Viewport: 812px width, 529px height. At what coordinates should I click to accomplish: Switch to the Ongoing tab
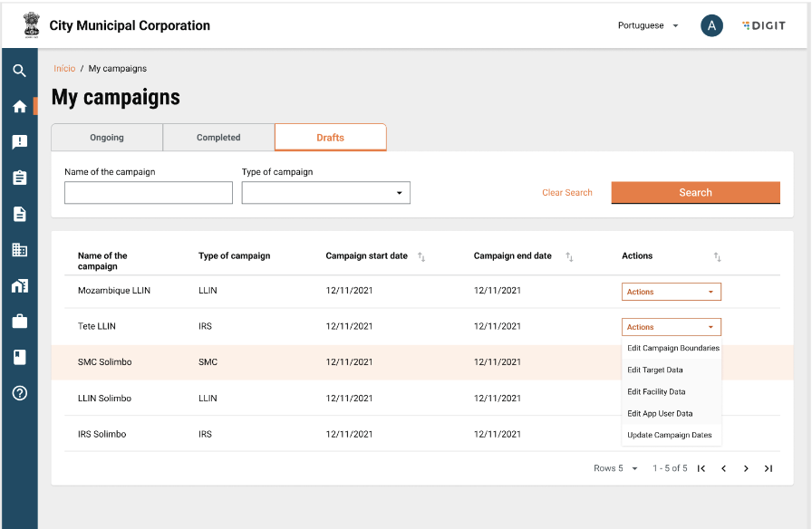tap(107, 137)
